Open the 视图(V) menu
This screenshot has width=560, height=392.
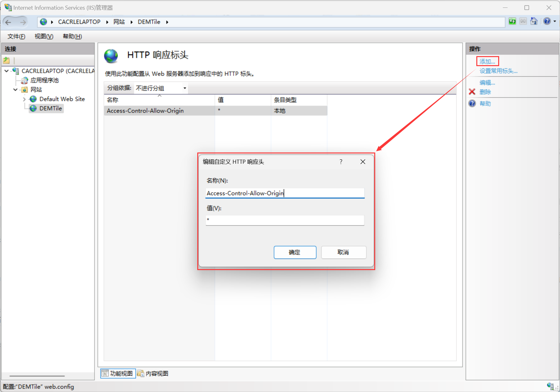coord(44,36)
